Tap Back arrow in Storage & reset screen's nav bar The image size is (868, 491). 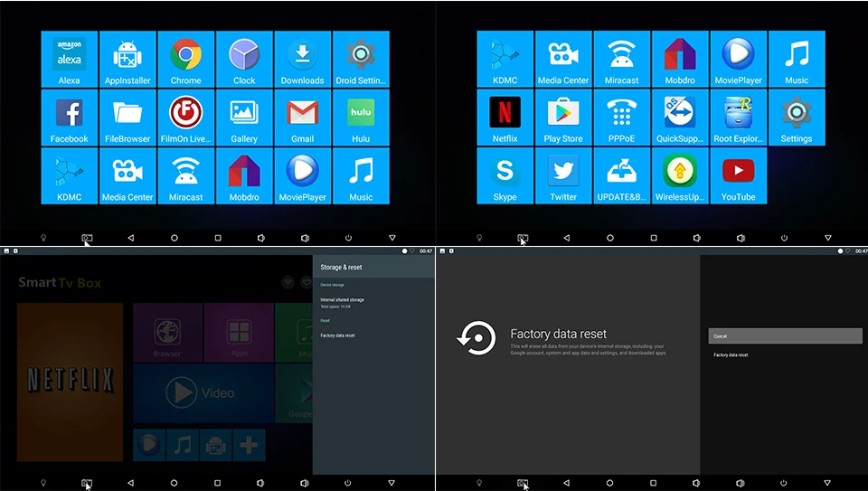tap(130, 483)
